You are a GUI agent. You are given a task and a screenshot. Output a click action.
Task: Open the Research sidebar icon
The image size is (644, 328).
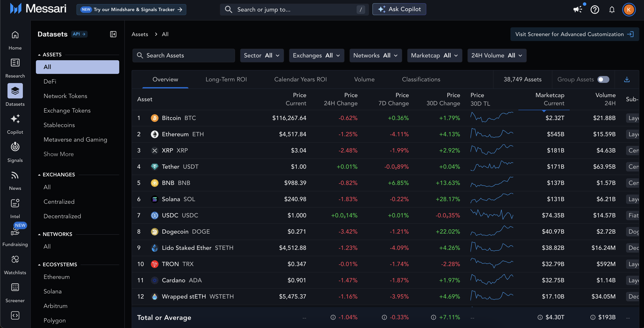point(15,63)
